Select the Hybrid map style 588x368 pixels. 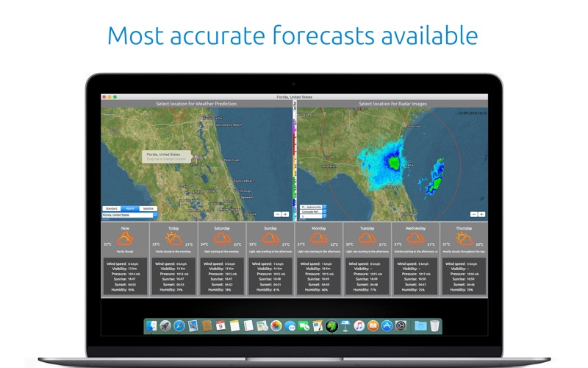(x=129, y=209)
